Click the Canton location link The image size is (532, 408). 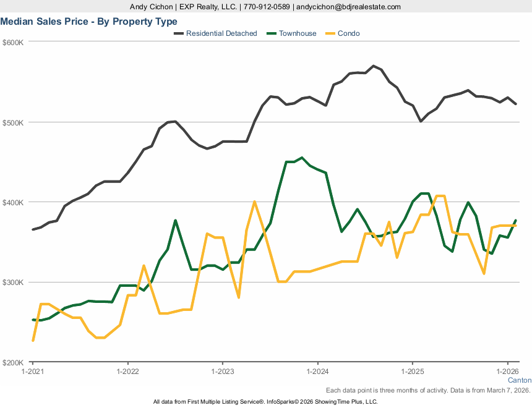(519, 380)
